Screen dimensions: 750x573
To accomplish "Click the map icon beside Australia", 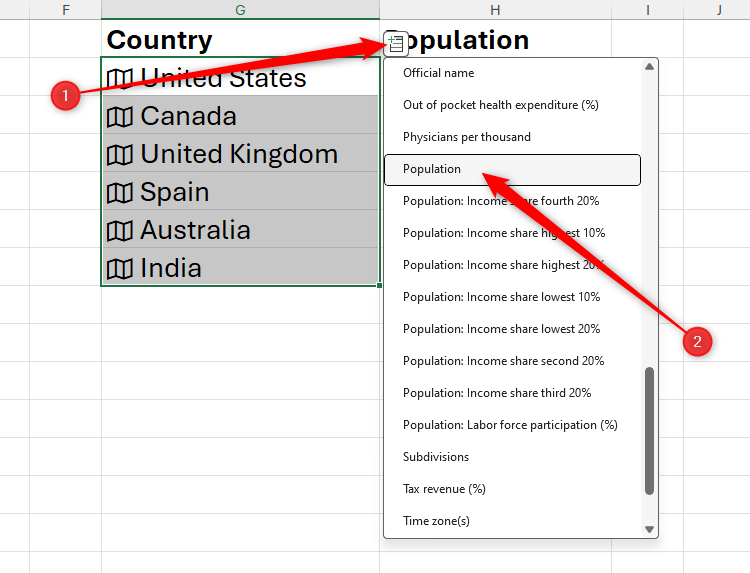I will pyautogui.click(x=120, y=230).
